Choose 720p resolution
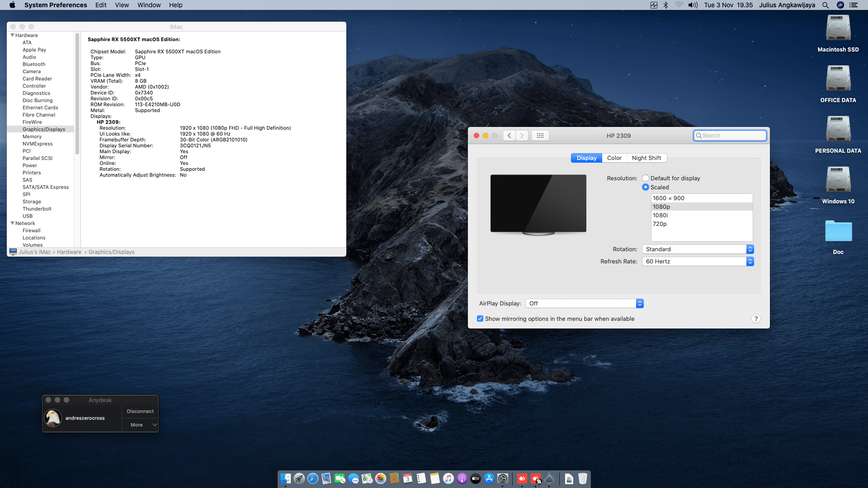 coord(702,224)
